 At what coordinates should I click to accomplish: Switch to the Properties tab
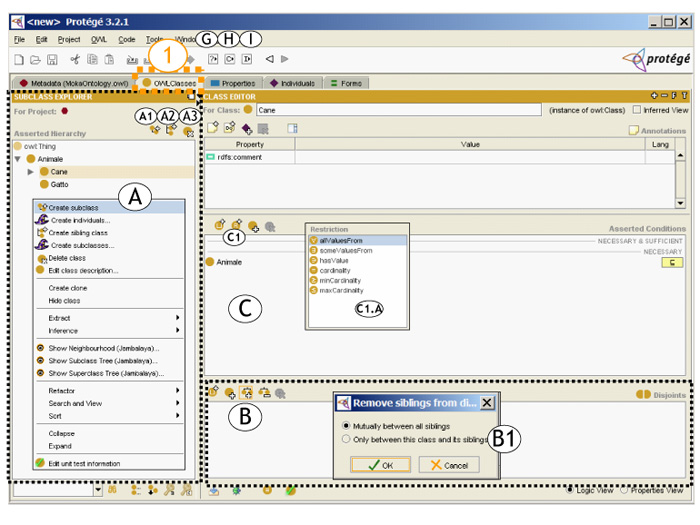click(233, 83)
